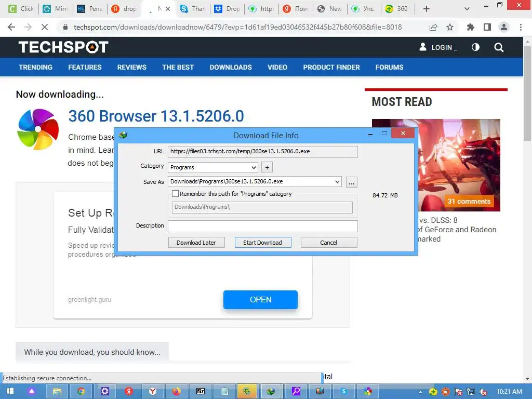Image resolution: width=532 pixels, height=399 pixels.
Task: Open THE BEST menu item
Action: point(178,67)
